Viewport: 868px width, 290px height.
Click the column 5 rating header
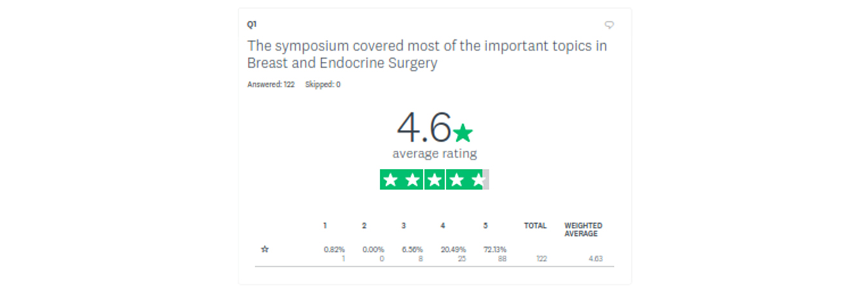pyautogui.click(x=485, y=226)
